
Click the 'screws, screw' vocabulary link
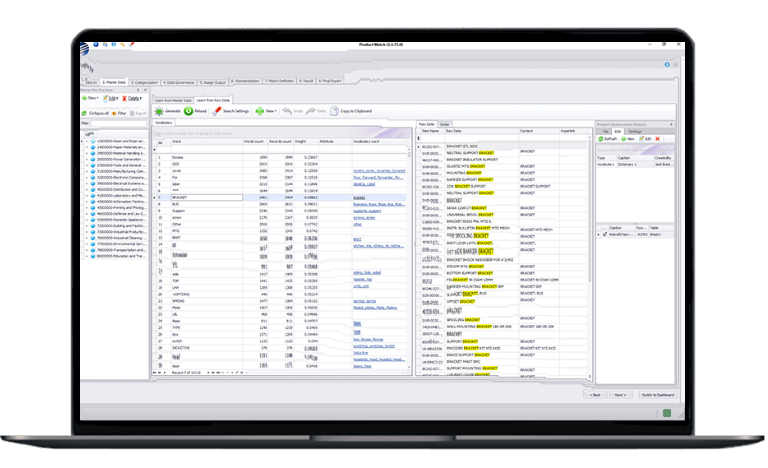click(364, 218)
